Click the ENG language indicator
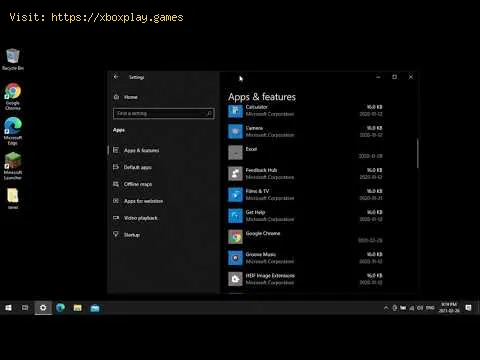480x360 pixels. click(430, 308)
